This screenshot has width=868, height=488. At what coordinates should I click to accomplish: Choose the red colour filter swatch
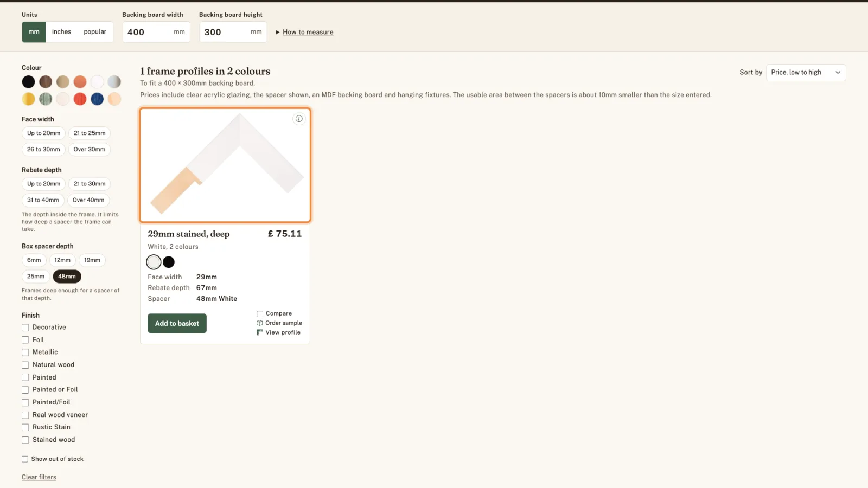pos(80,99)
